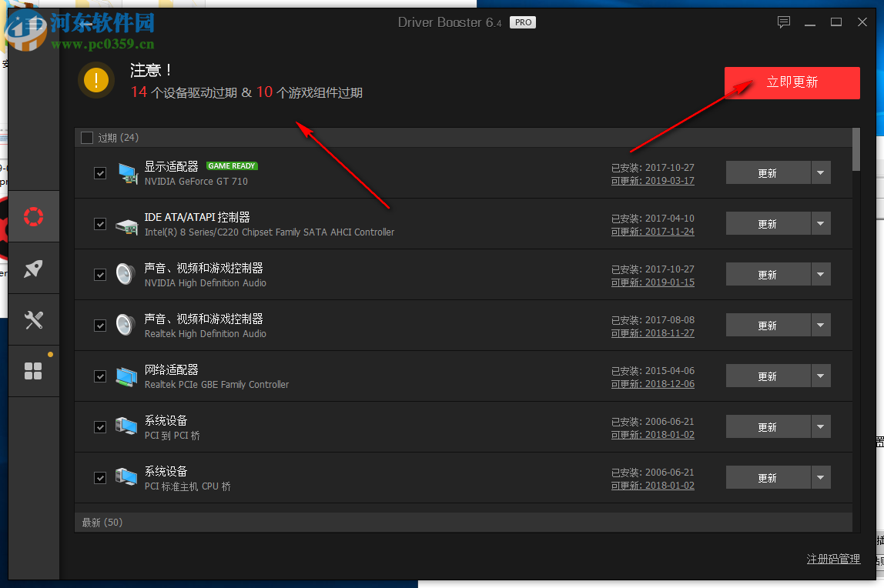The image size is (884, 588).
Task: Click the 已安装: 2017-10-27 text on the GeForce row
Action: coord(653,167)
